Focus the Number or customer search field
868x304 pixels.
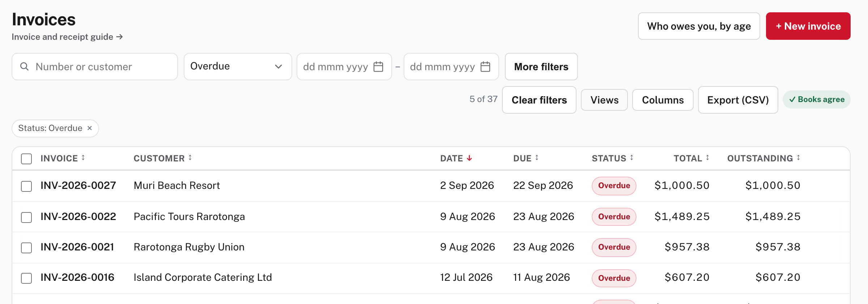pyautogui.click(x=95, y=67)
